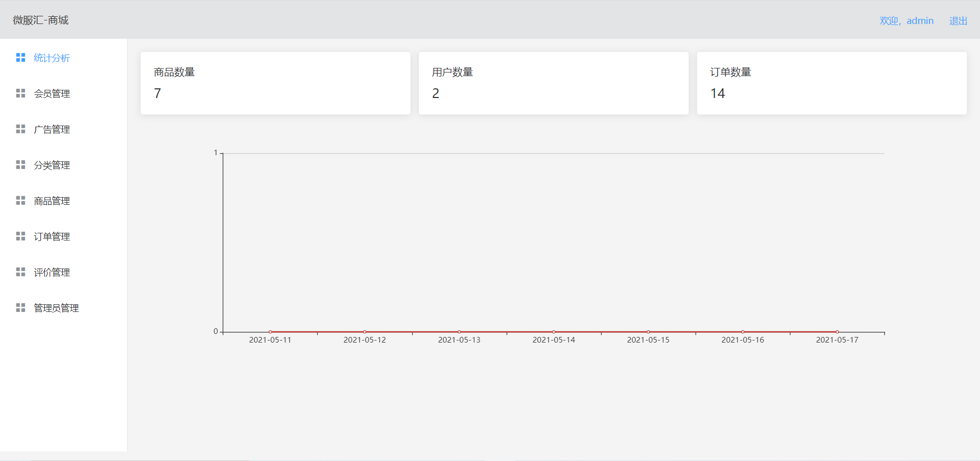Screen dimensions: 980x461
Task: Click the 2021-05-13 axis label
Action: pos(459,340)
